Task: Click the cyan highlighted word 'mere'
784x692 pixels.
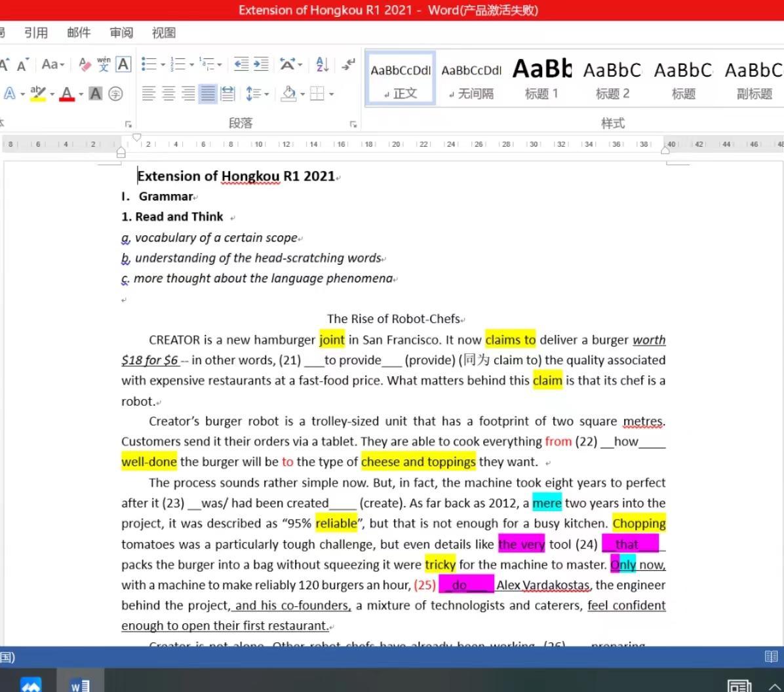Action: (x=547, y=503)
